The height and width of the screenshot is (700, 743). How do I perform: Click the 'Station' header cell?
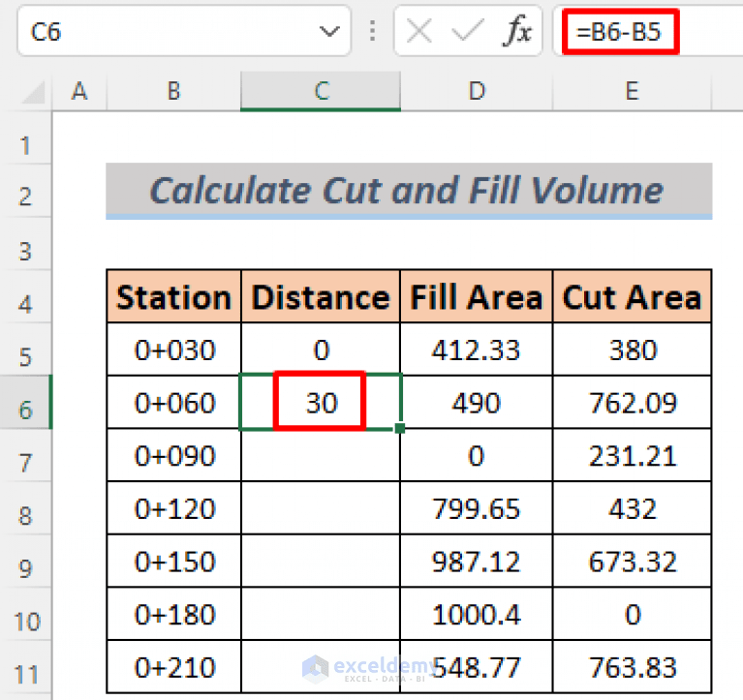click(x=174, y=297)
